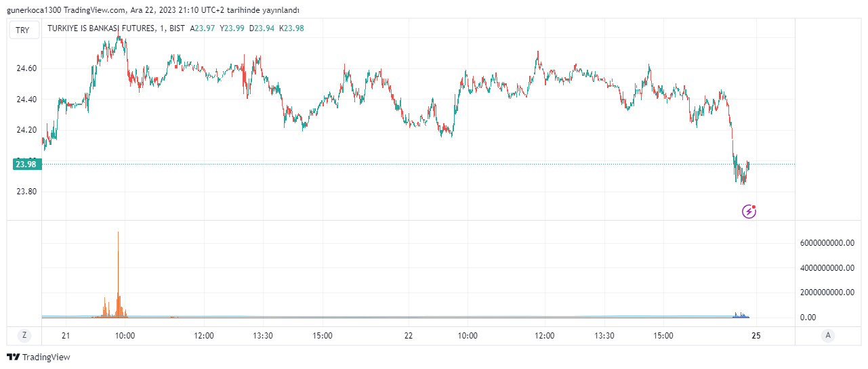Click the 23.80 price scale label
This screenshot has width=868, height=369.
(26, 192)
